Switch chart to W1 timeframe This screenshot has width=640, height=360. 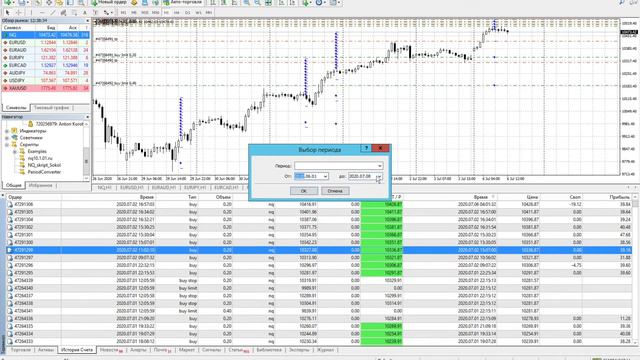click(x=198, y=13)
